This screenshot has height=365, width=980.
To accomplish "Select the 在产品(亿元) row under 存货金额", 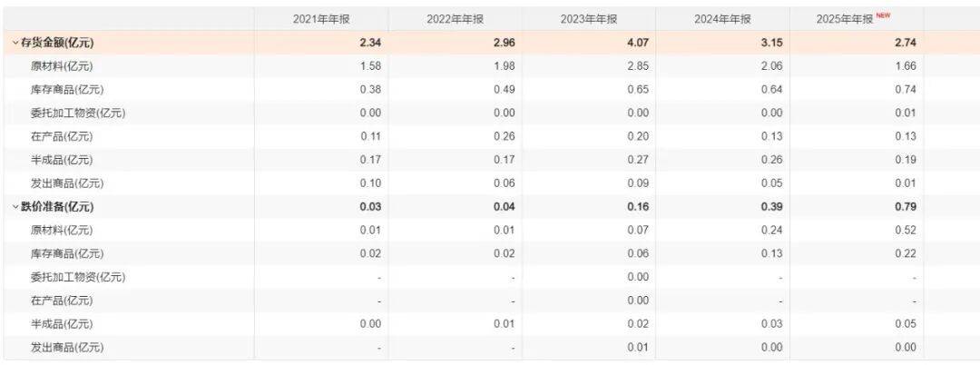I will point(490,136).
